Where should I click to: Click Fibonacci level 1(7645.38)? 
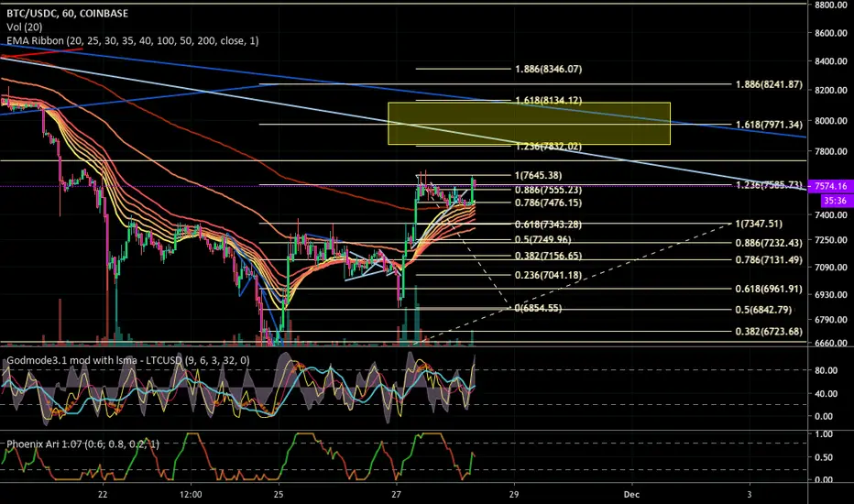pos(538,175)
